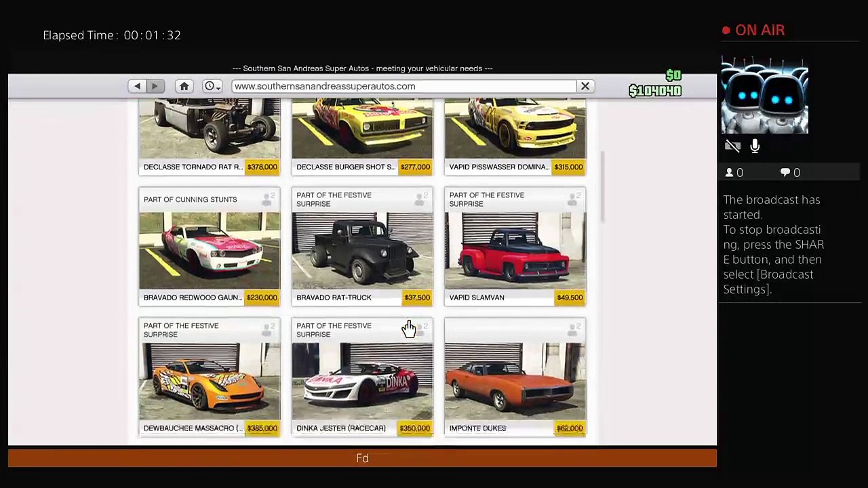Viewport: 868px width, 488px height.
Task: Select the $37,500 Rat-Truck price tag
Action: click(417, 298)
